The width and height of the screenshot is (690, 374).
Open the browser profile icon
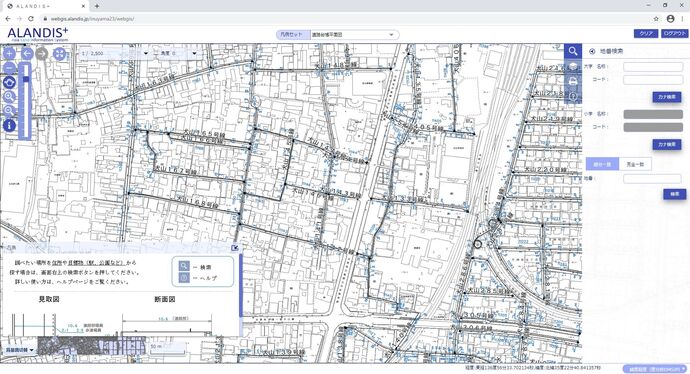pos(670,18)
